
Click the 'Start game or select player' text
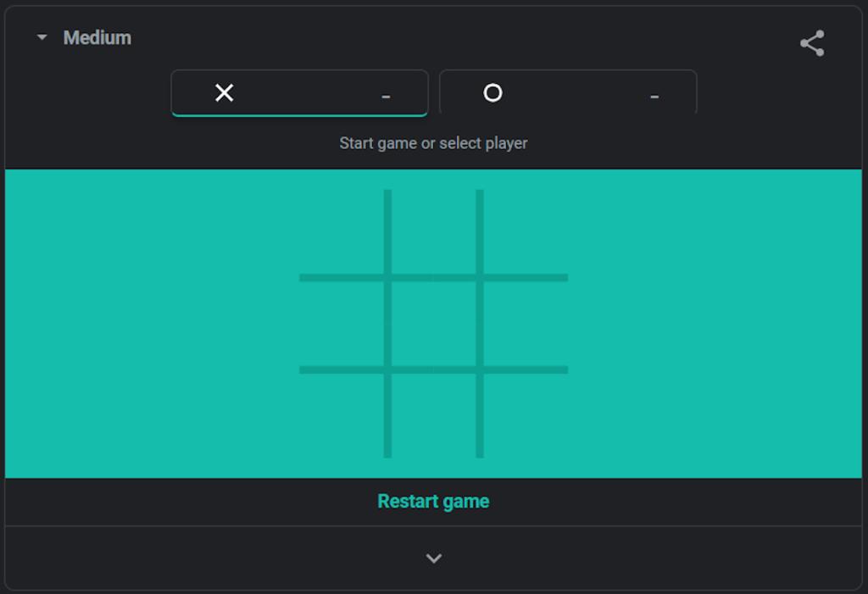(433, 143)
